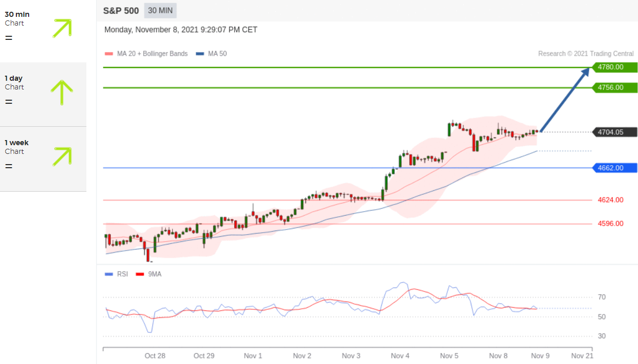Click the RSI 50 level label
Image resolution: width=638 pixels, height=364 pixels.
point(602,317)
